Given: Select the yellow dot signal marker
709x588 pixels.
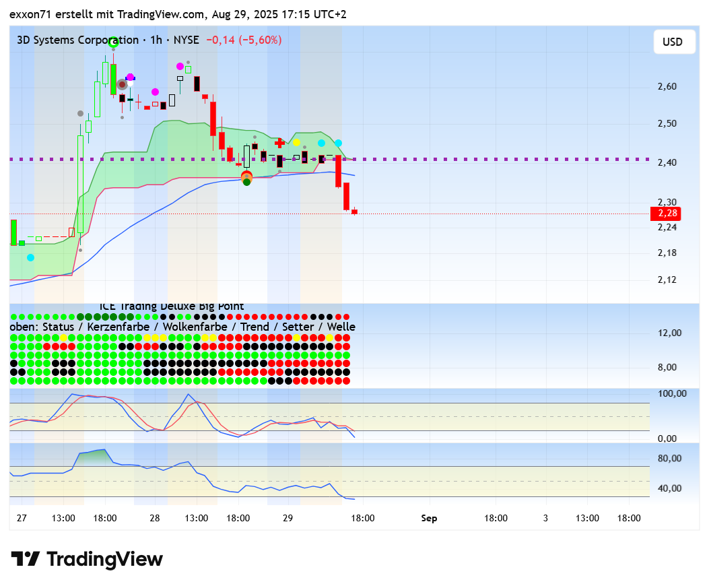Looking at the screenshot, I should [x=296, y=143].
